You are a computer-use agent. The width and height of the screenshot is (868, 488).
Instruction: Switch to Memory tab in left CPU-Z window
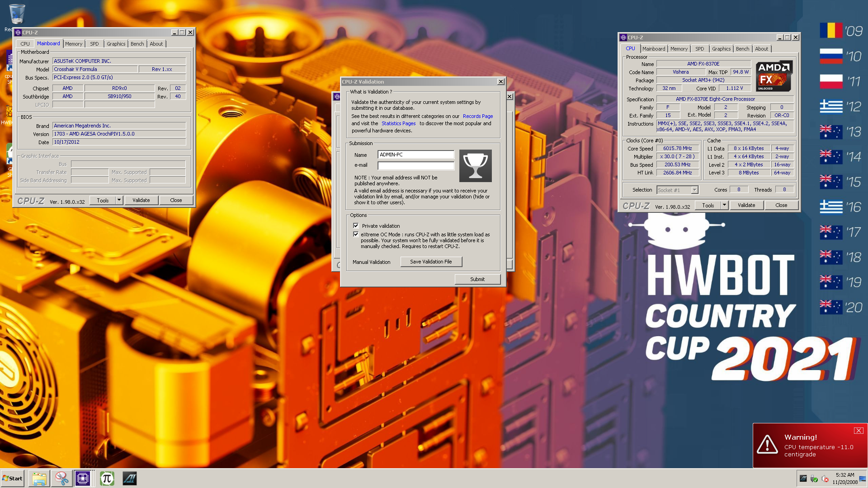[x=74, y=44]
